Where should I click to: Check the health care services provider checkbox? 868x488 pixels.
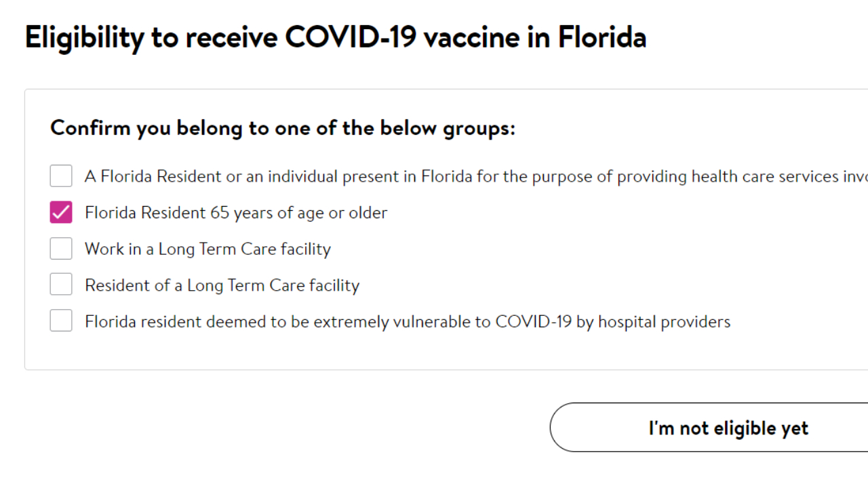61,176
